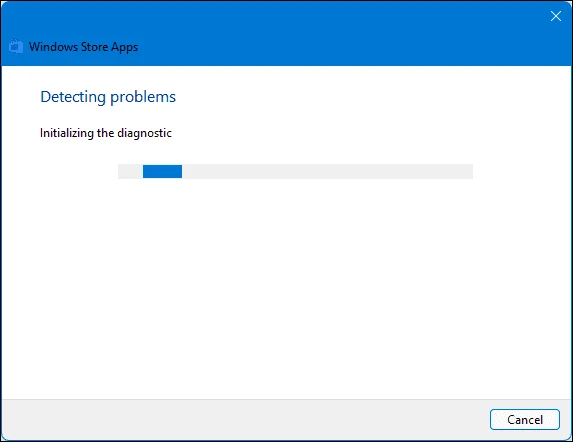The width and height of the screenshot is (573, 442).
Task: Select the Detecting problems heading
Action: click(108, 97)
